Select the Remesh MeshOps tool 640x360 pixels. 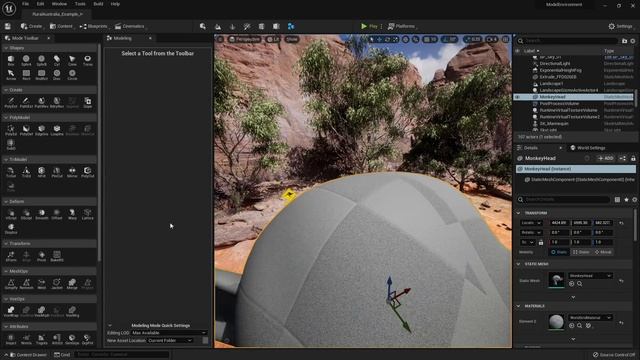[26, 284]
